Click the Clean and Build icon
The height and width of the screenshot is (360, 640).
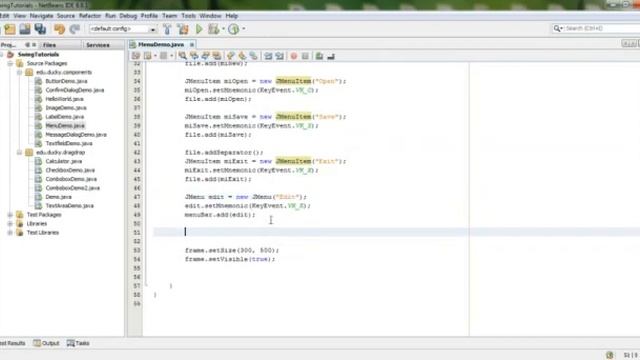[183, 29]
